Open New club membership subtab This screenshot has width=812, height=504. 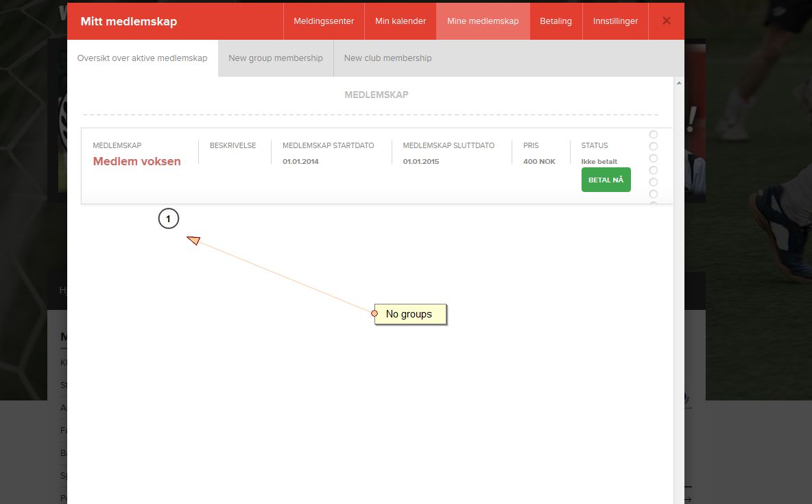click(388, 58)
